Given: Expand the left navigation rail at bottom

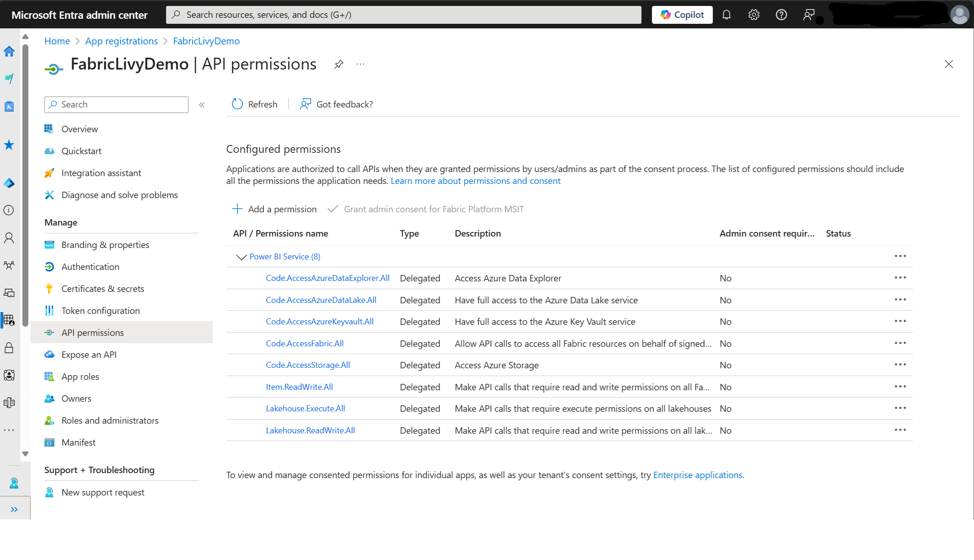Looking at the screenshot, I should point(14,509).
